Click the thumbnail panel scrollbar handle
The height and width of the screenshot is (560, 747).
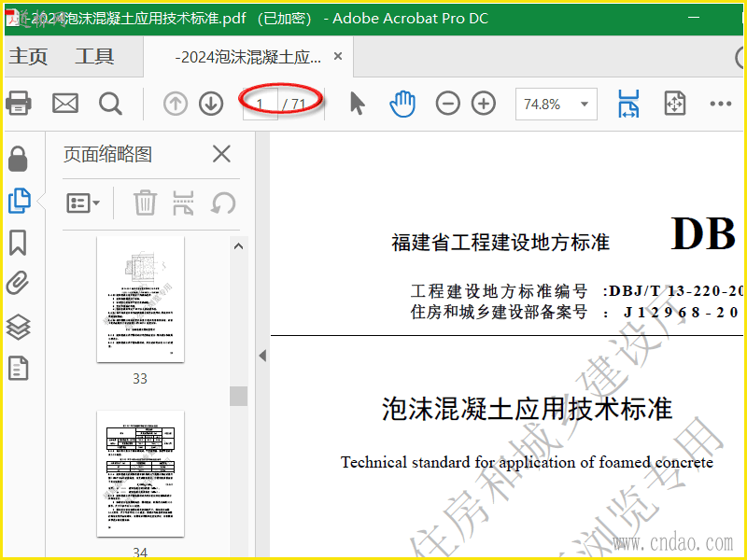tap(239, 396)
